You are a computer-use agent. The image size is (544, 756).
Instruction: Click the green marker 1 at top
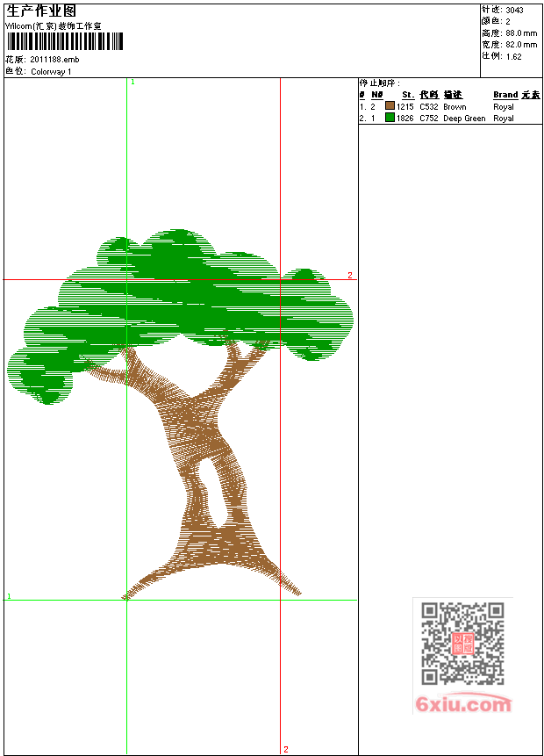(x=132, y=82)
